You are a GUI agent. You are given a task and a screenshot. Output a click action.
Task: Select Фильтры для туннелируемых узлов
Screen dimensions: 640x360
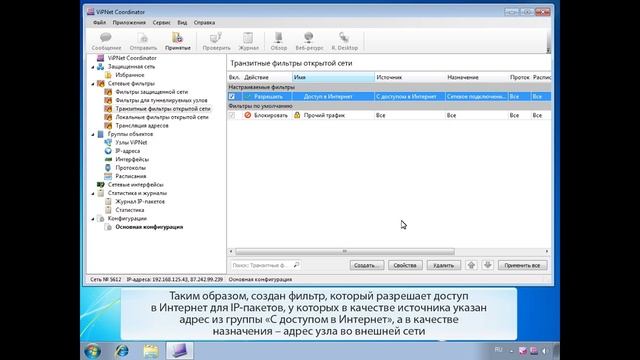tap(161, 100)
